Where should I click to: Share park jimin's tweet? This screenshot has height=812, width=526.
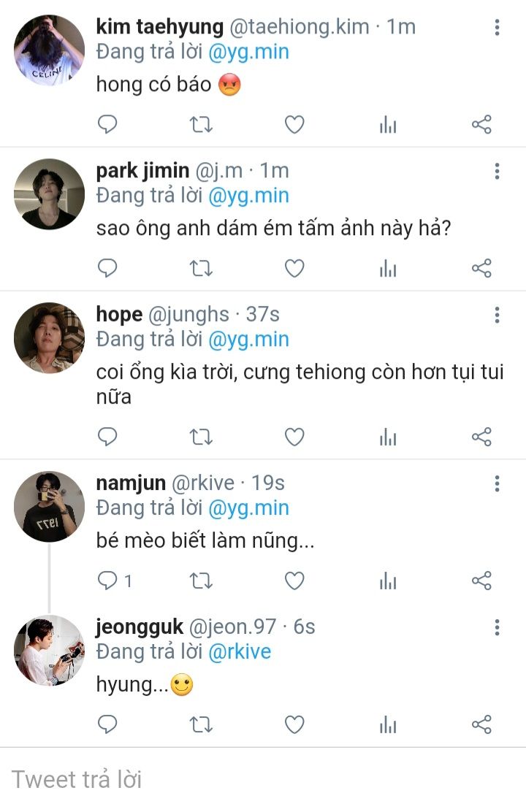coord(481,269)
